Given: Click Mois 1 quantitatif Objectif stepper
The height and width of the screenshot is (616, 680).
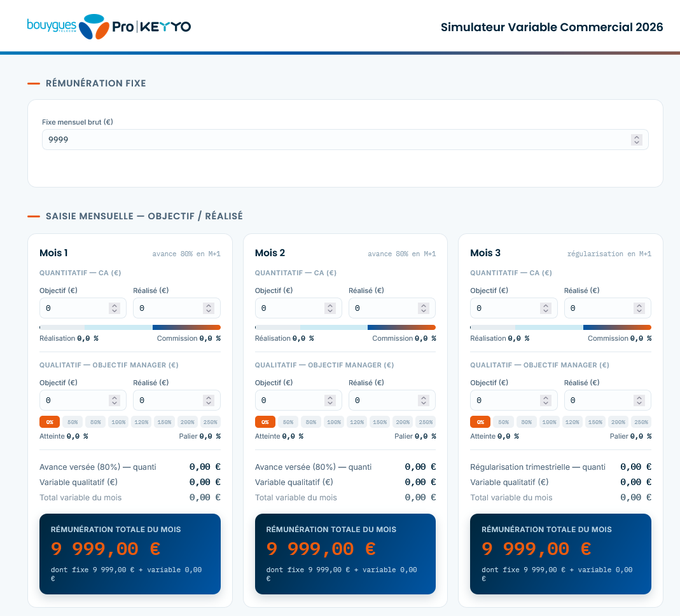Looking at the screenshot, I should 114,308.
